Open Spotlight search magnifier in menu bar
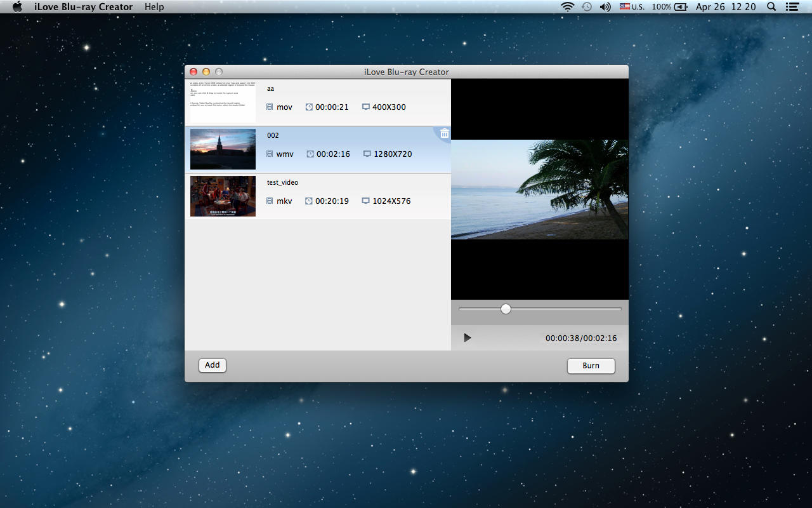The height and width of the screenshot is (508, 812). coord(771,7)
